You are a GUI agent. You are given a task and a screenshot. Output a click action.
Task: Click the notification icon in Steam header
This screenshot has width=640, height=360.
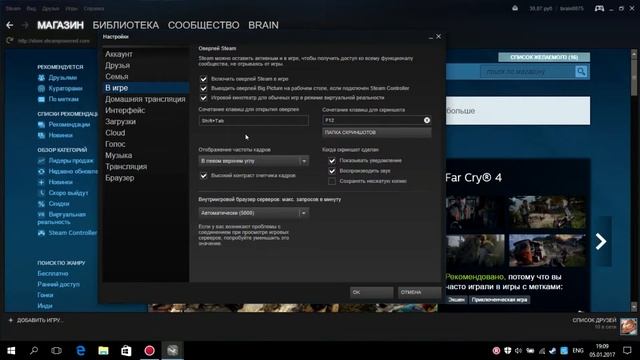(515, 8)
